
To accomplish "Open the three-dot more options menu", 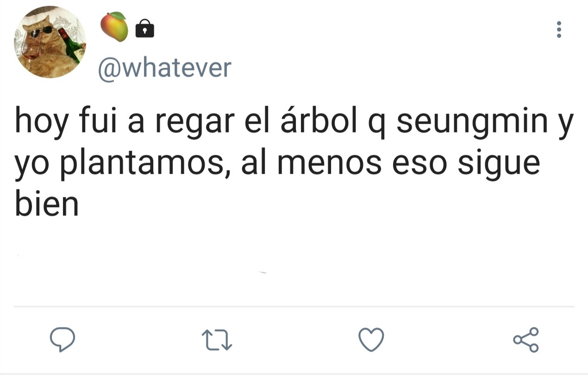I will pyautogui.click(x=559, y=30).
